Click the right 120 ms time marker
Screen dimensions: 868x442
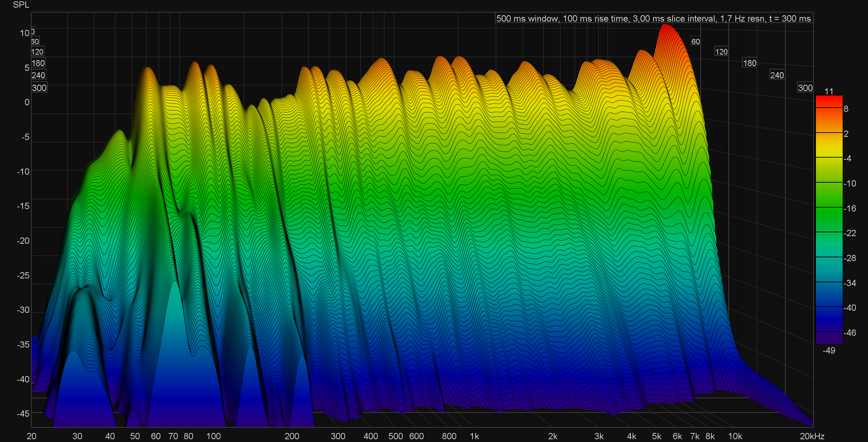point(721,52)
